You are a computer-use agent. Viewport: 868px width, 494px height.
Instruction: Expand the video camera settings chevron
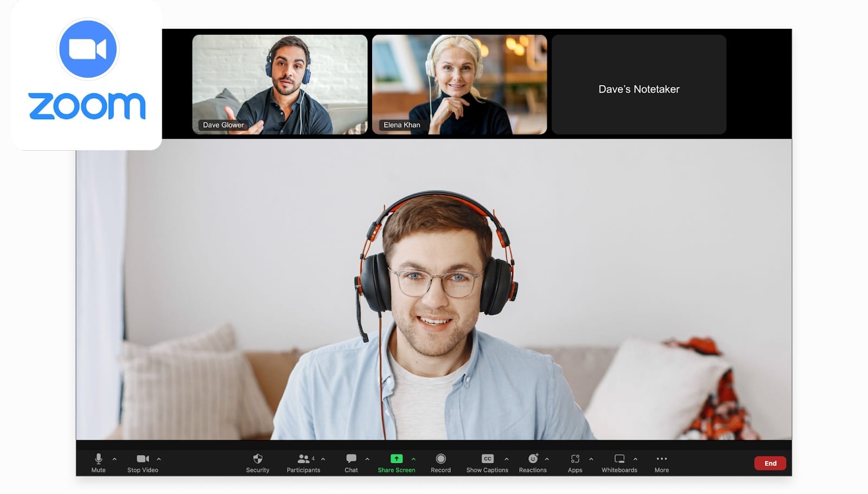click(x=158, y=458)
